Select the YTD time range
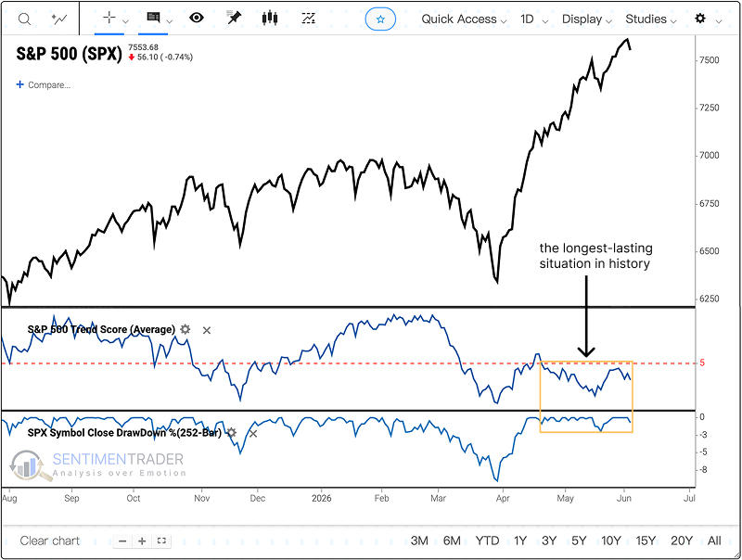The height and width of the screenshot is (560, 742). (488, 541)
